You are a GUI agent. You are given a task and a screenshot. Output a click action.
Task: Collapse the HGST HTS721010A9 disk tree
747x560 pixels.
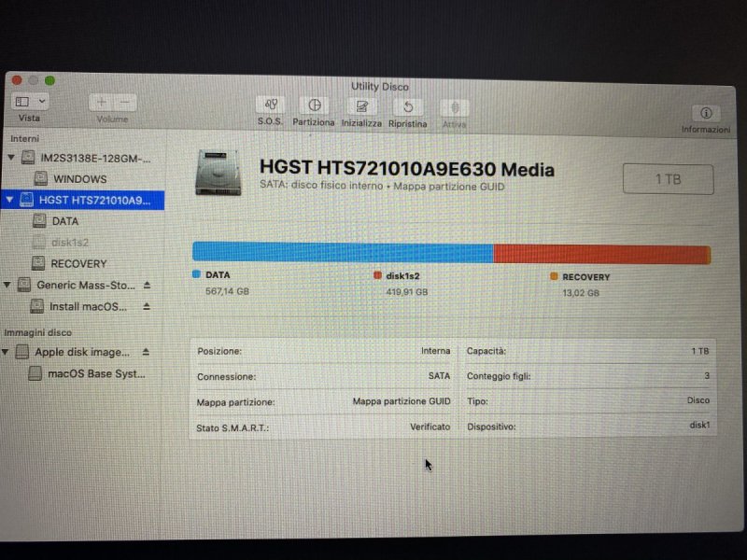9,200
